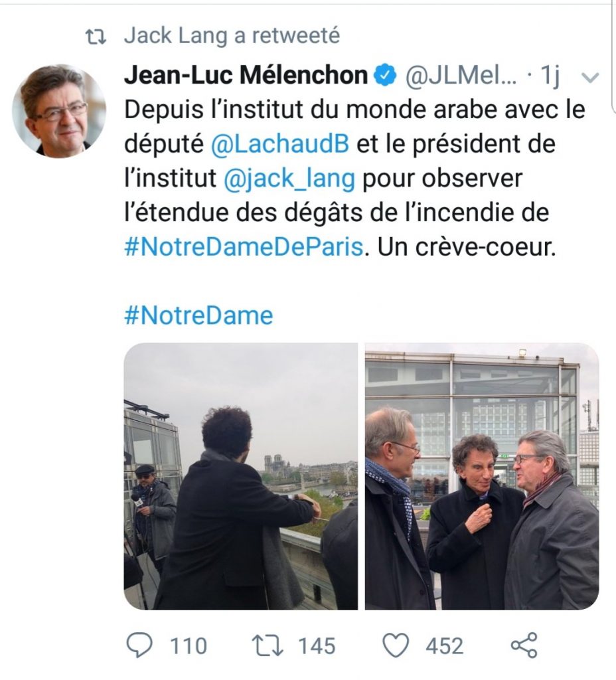Screen dimensions: 616x680
Task: Click the 452 likes count
Action: click(444, 645)
